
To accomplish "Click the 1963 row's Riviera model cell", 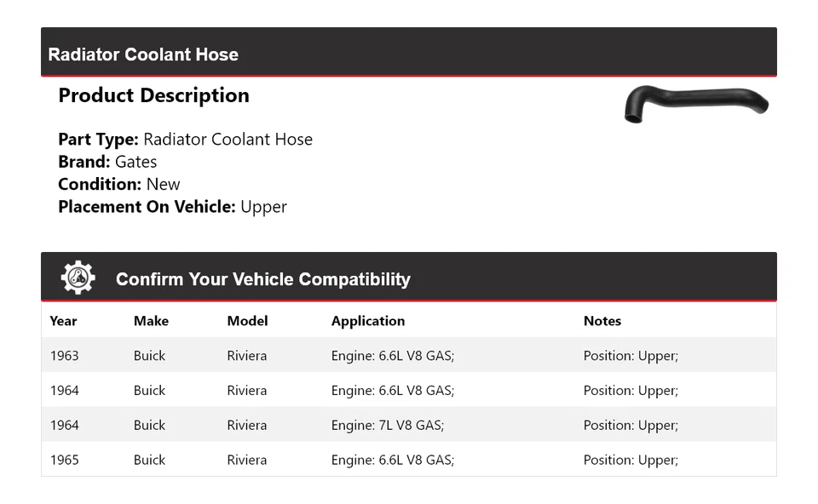I will tap(246, 356).
